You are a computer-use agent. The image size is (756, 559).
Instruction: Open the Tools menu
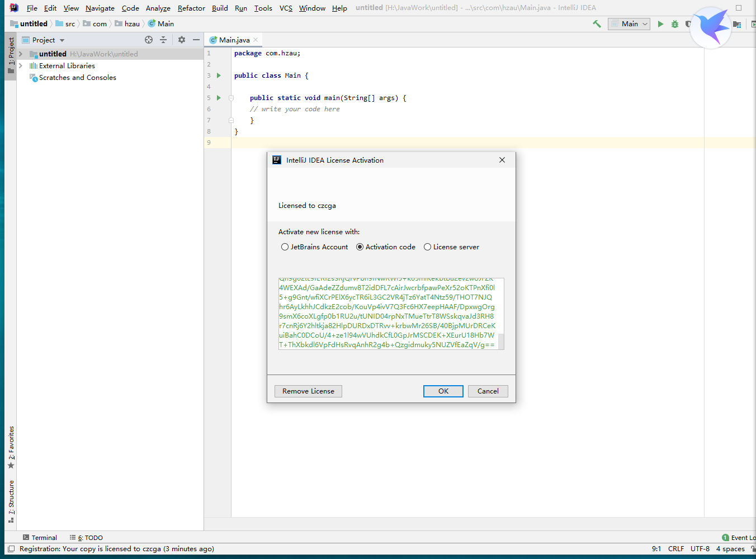pos(263,8)
